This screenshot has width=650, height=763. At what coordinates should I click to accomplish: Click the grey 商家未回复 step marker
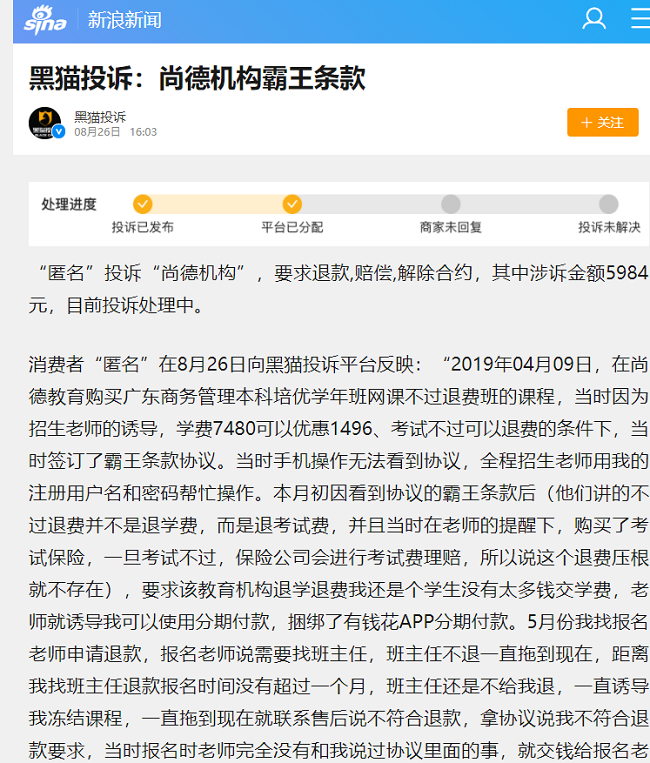pyautogui.click(x=451, y=204)
